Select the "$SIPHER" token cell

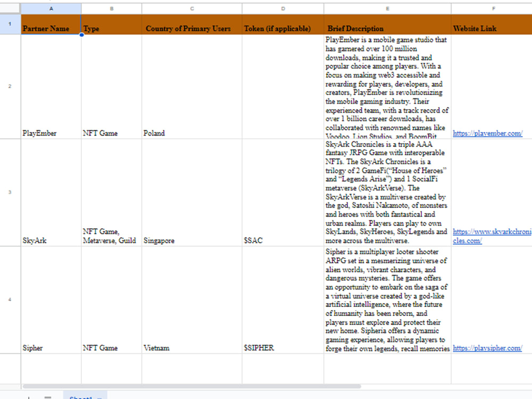point(283,300)
